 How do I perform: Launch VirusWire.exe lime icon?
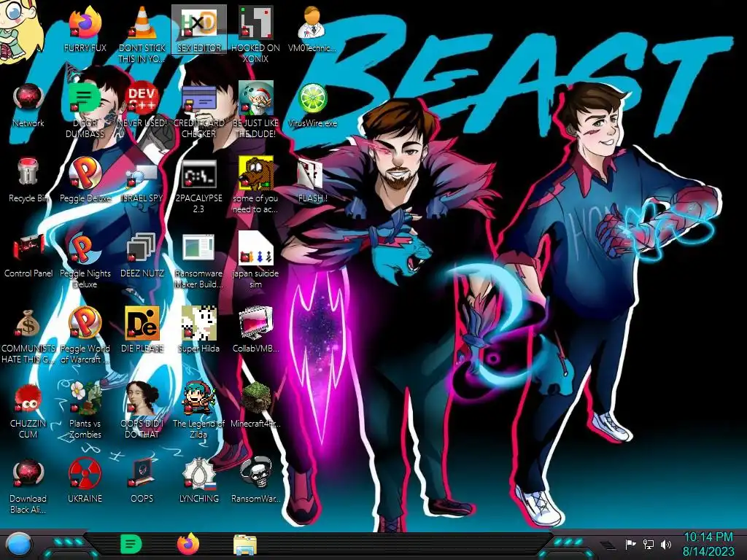tap(312, 98)
